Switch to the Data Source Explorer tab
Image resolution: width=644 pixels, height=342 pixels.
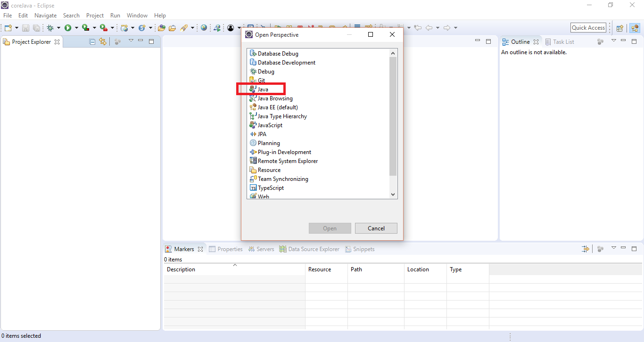310,249
